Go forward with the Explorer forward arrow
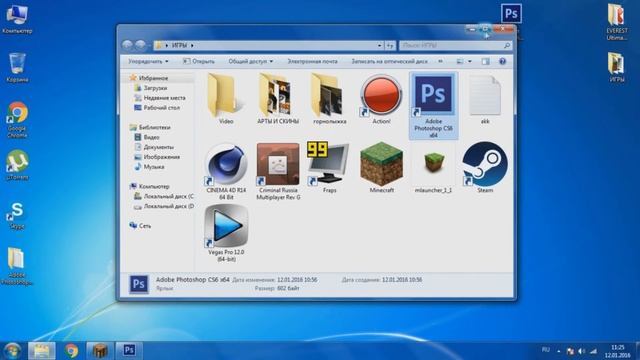The height and width of the screenshot is (360, 640). [x=140, y=45]
